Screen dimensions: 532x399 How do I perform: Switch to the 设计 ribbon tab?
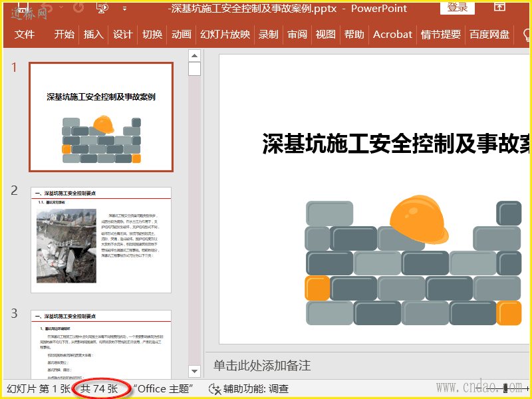click(122, 35)
